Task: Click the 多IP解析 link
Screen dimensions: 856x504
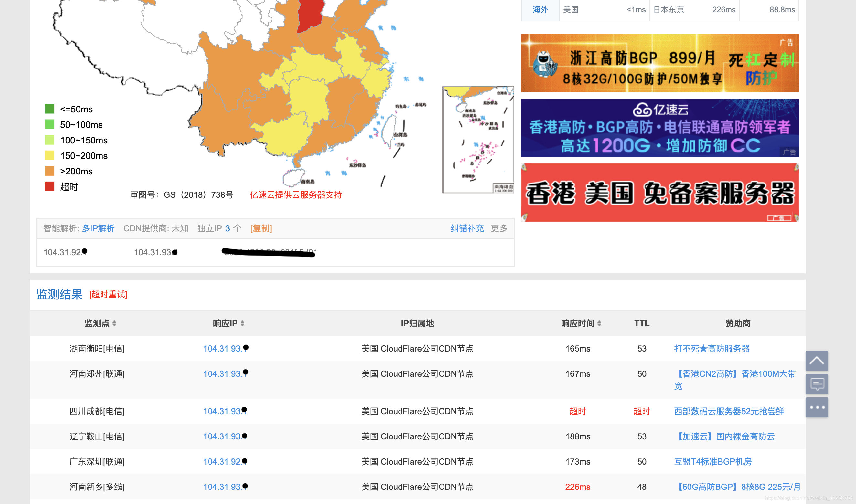Action: (x=98, y=228)
